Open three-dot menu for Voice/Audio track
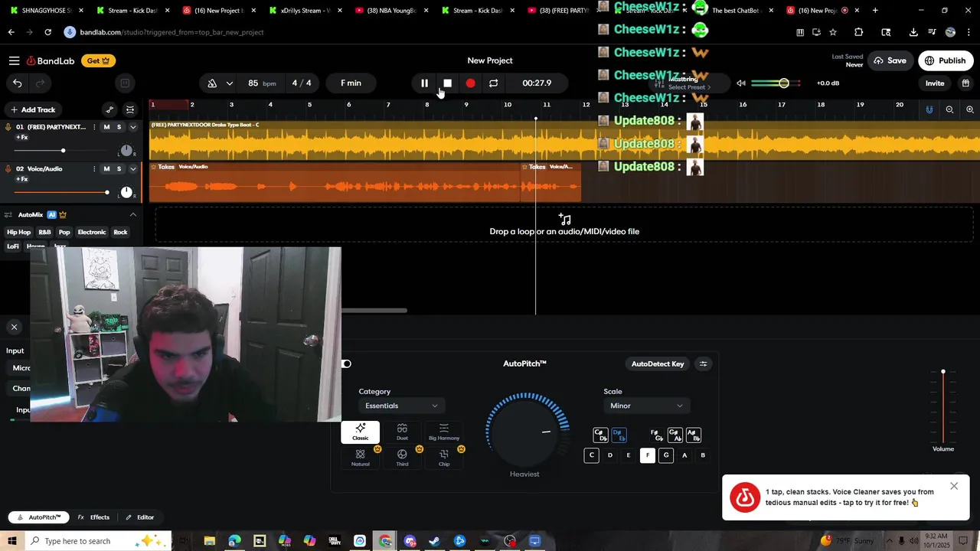Screen dimensions: 980x551 coord(94,169)
